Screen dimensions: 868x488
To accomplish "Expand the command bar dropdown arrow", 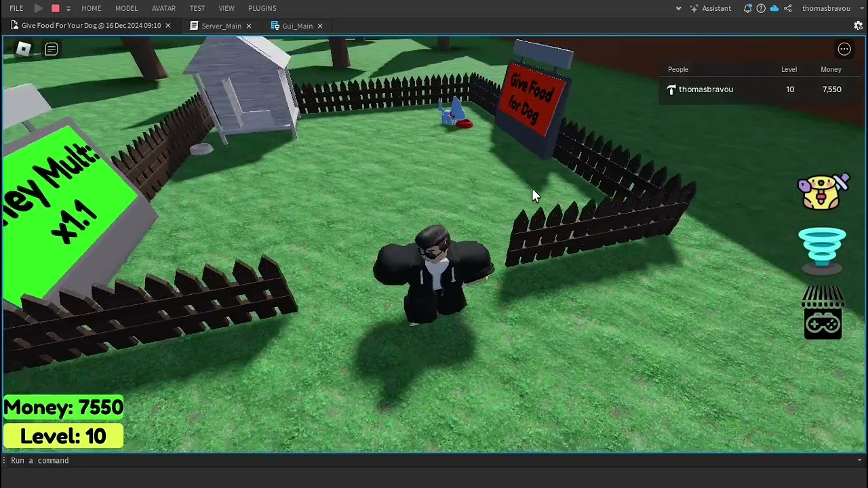I will click(859, 460).
